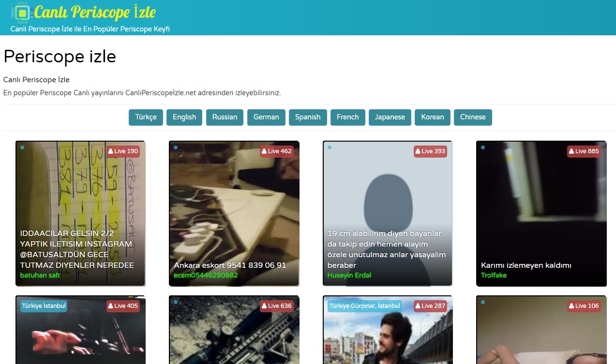Click the Live 462 viewer badge
Screen dimensions: 616x364
point(277,151)
